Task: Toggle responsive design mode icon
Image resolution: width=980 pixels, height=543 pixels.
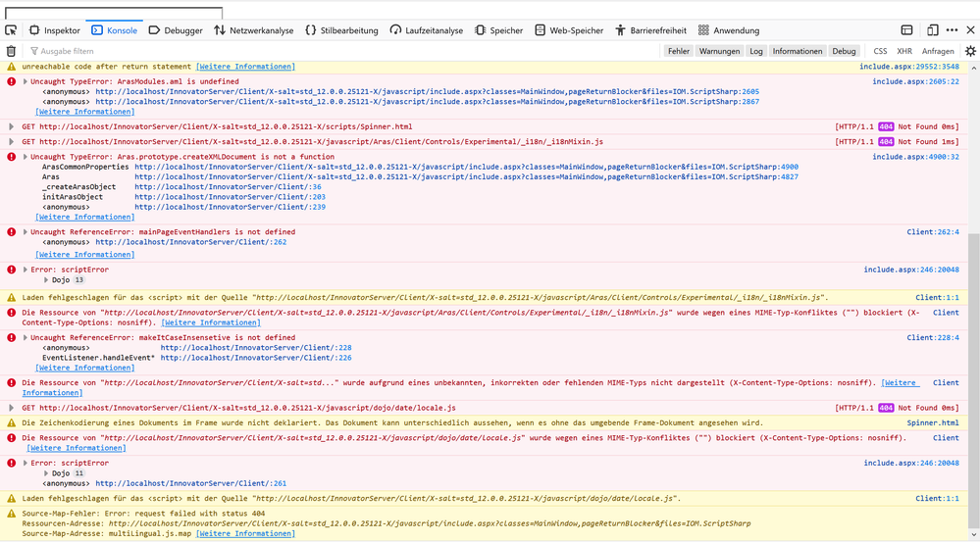Action: 932,30
